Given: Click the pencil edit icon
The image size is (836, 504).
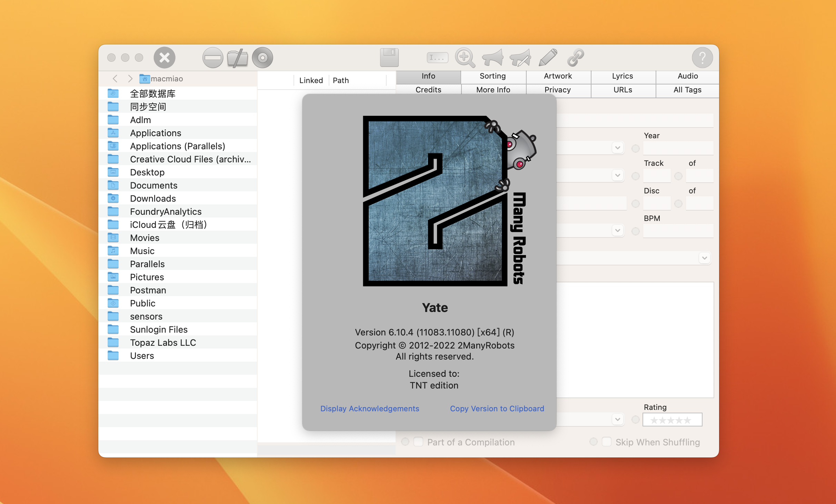Looking at the screenshot, I should [x=548, y=57].
